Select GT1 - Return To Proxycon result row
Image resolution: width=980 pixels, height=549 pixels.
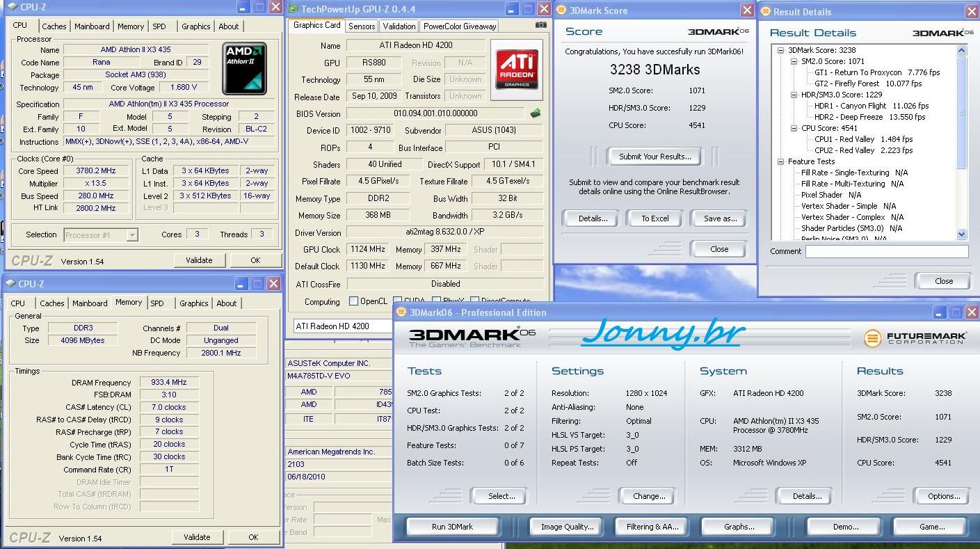click(877, 72)
